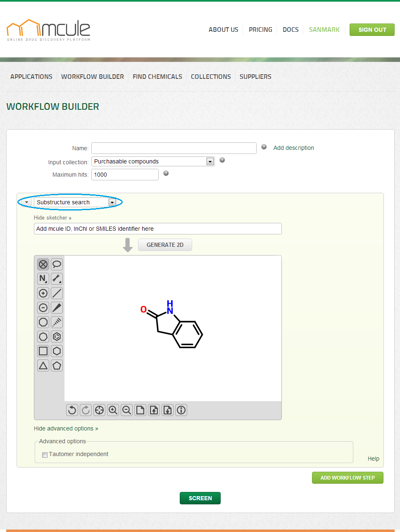Select the cyclopentane ring tool
This screenshot has height=532, width=400.
[57, 365]
